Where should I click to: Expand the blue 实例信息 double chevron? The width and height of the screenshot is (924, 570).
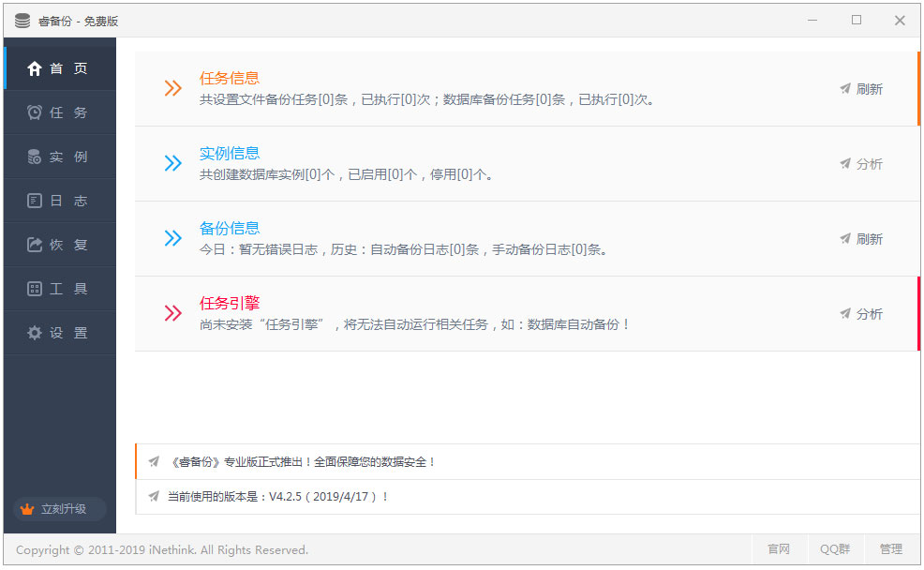tap(173, 164)
